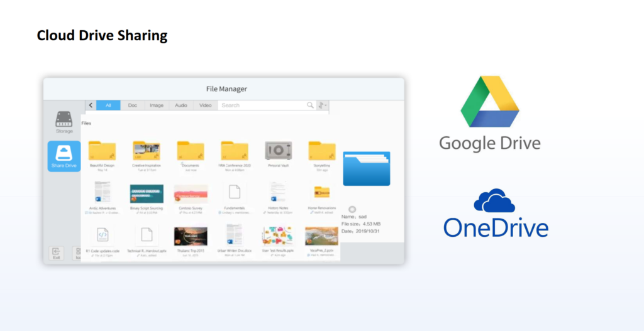This screenshot has width=644, height=331.
Task: Open the Documents folder
Action: click(x=190, y=151)
